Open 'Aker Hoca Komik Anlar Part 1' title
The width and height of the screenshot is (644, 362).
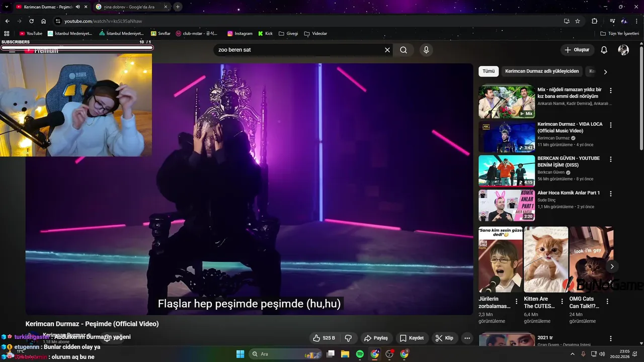pyautogui.click(x=569, y=193)
